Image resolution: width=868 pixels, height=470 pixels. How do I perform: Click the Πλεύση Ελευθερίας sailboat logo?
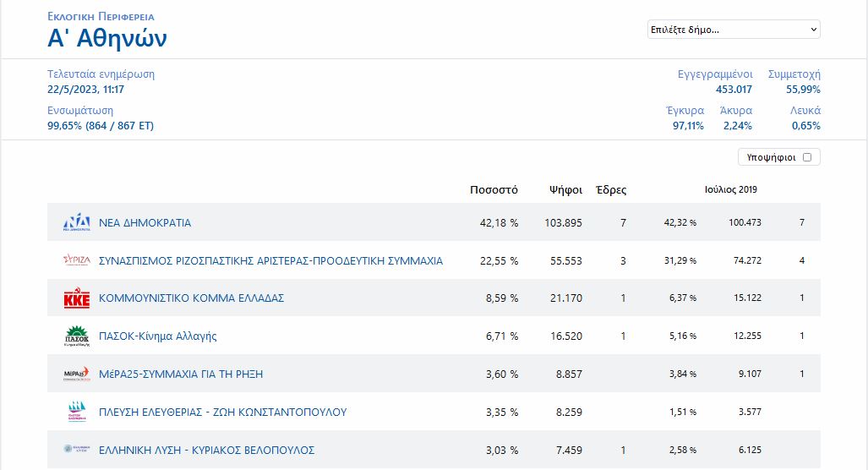point(77,413)
